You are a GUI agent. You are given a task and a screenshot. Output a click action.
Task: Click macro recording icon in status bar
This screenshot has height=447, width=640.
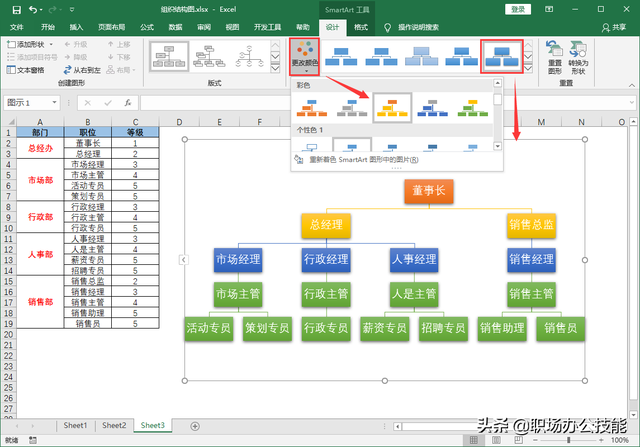[33, 440]
